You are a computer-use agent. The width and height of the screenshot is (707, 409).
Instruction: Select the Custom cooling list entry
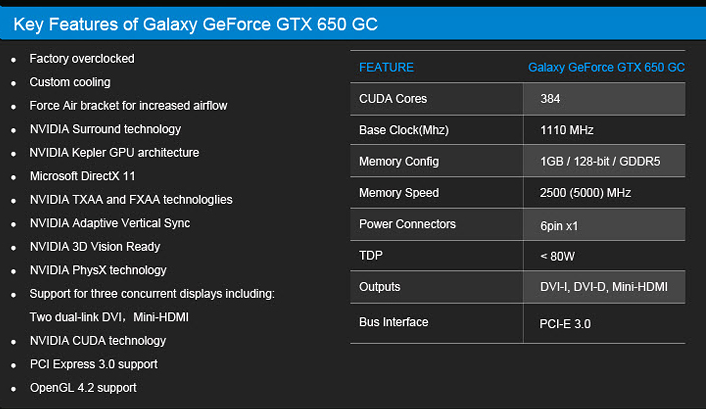click(70, 82)
